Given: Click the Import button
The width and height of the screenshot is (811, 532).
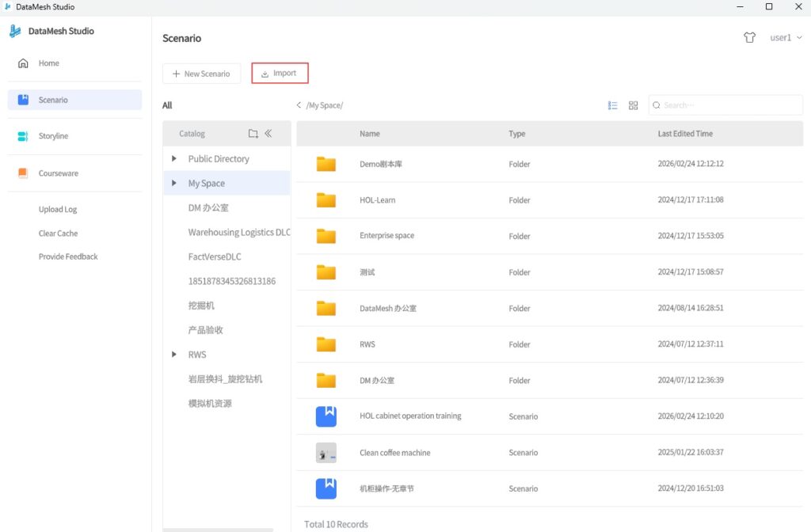Looking at the screenshot, I should 279,74.
